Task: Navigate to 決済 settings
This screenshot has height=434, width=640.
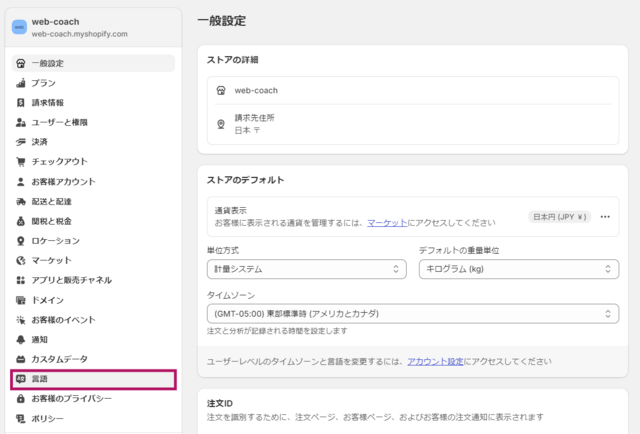Action: point(93,142)
